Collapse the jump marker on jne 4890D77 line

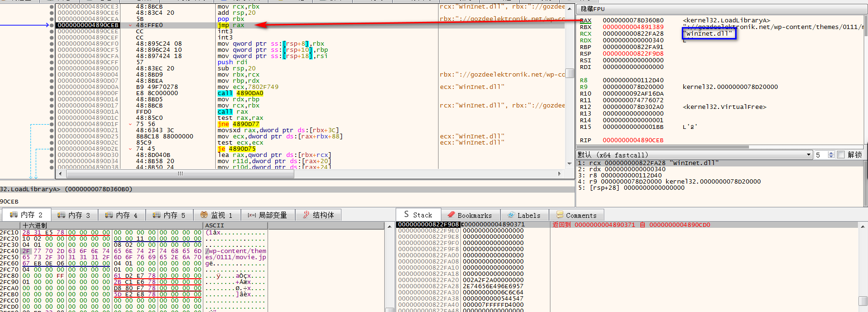(130, 124)
